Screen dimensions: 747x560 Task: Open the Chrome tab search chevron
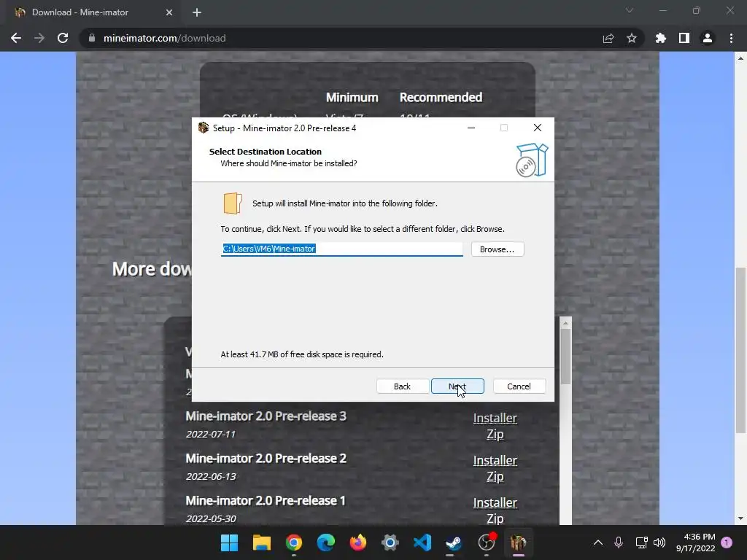[x=630, y=10]
